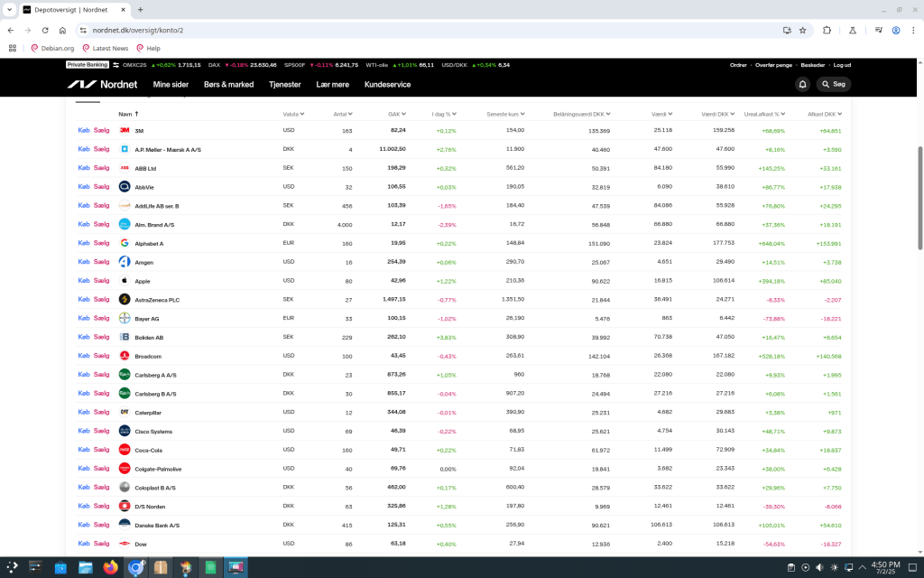Screen dimensions: 924x578
Task: Bookmark this page with the star icon
Action: coord(802,30)
